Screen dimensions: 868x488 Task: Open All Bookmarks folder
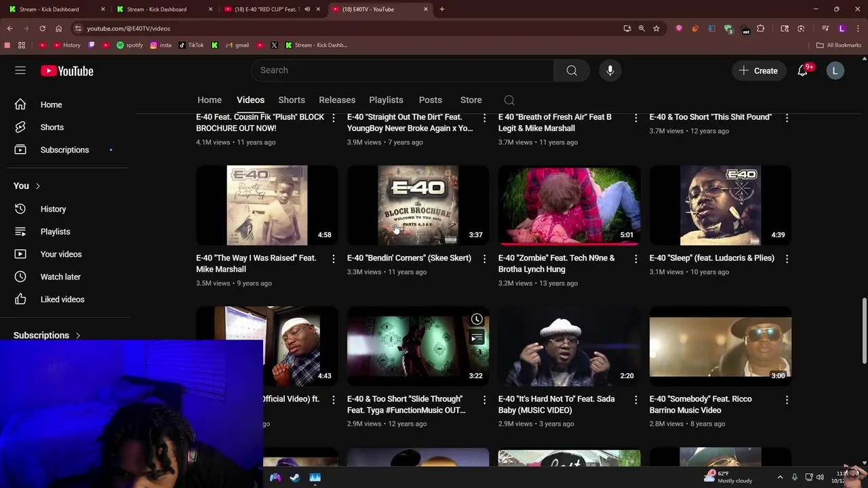[x=839, y=45]
